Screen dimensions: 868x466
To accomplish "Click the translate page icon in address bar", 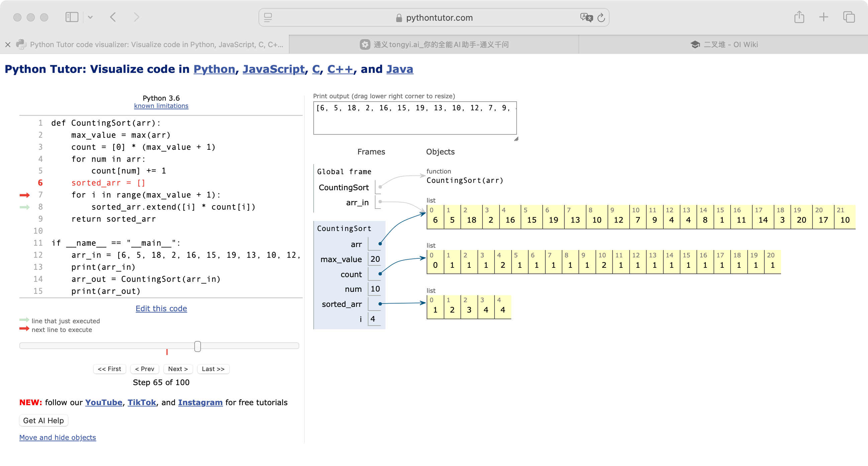I will click(x=586, y=17).
